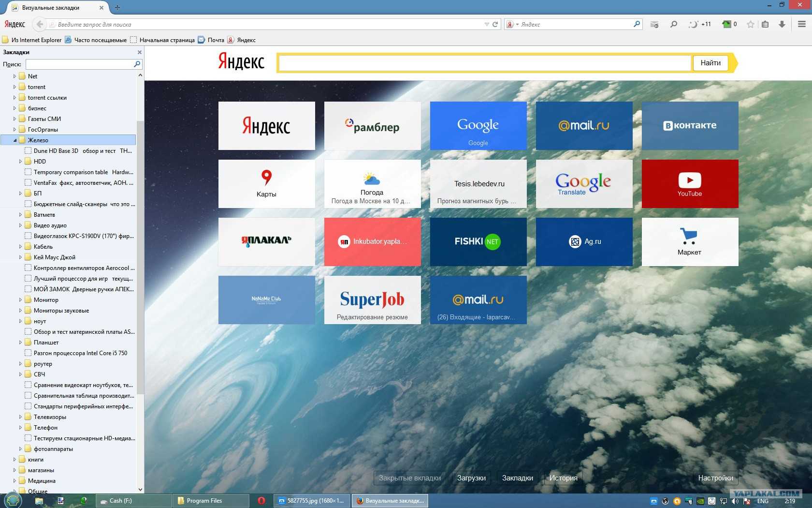
Task: Open the Погода weather tile
Action: tap(372, 184)
